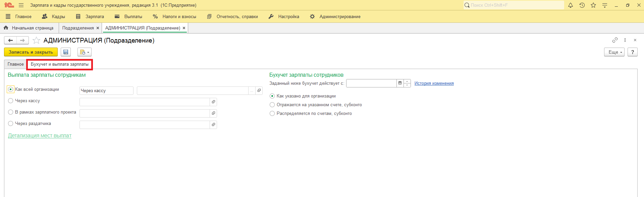Go forward with the right arrow button

22,41
